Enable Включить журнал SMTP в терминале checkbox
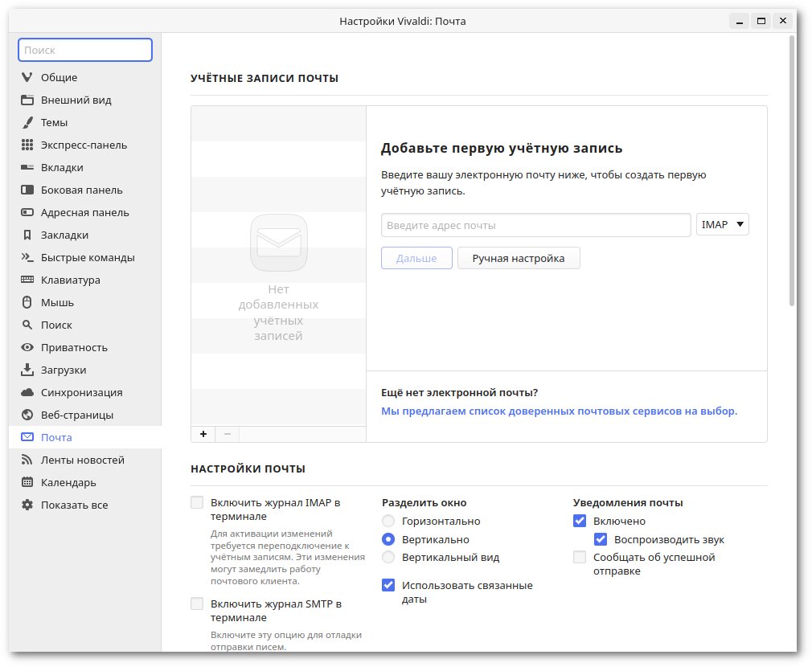This screenshot has width=812, height=667. (x=197, y=604)
